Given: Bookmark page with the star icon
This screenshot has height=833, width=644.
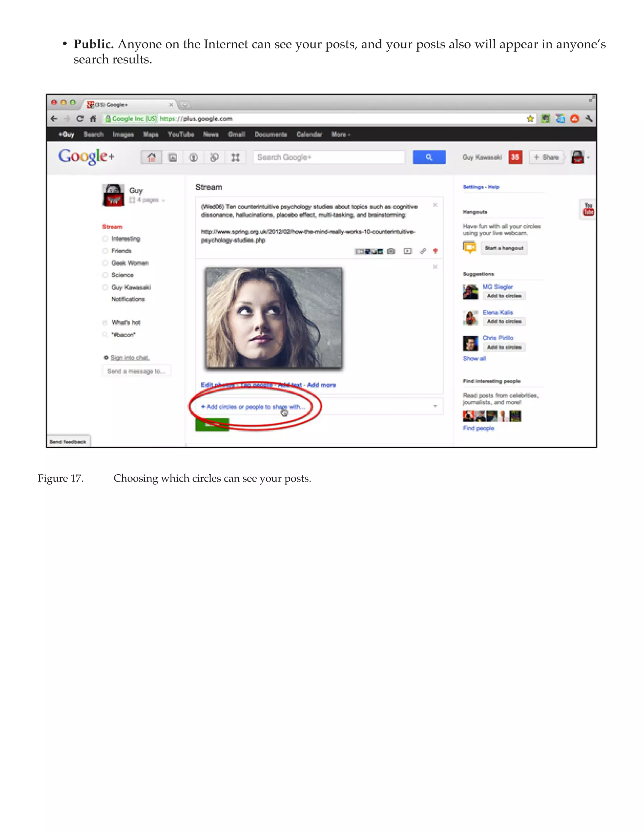Looking at the screenshot, I should coord(530,119).
